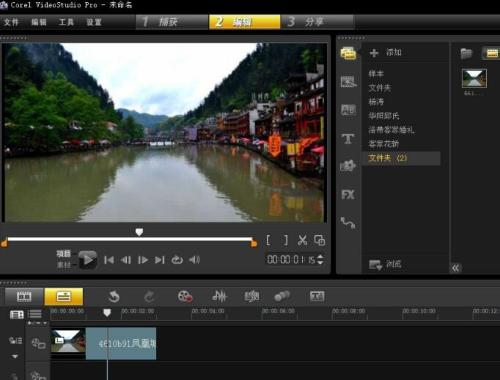The image size is (500, 380).
Task: Open the 文件 menu
Action: point(11,22)
